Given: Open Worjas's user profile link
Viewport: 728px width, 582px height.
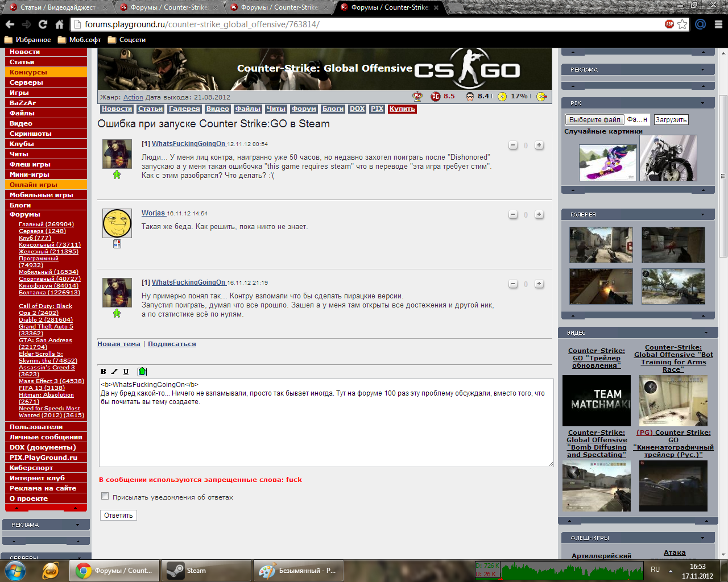Looking at the screenshot, I should (x=154, y=213).
